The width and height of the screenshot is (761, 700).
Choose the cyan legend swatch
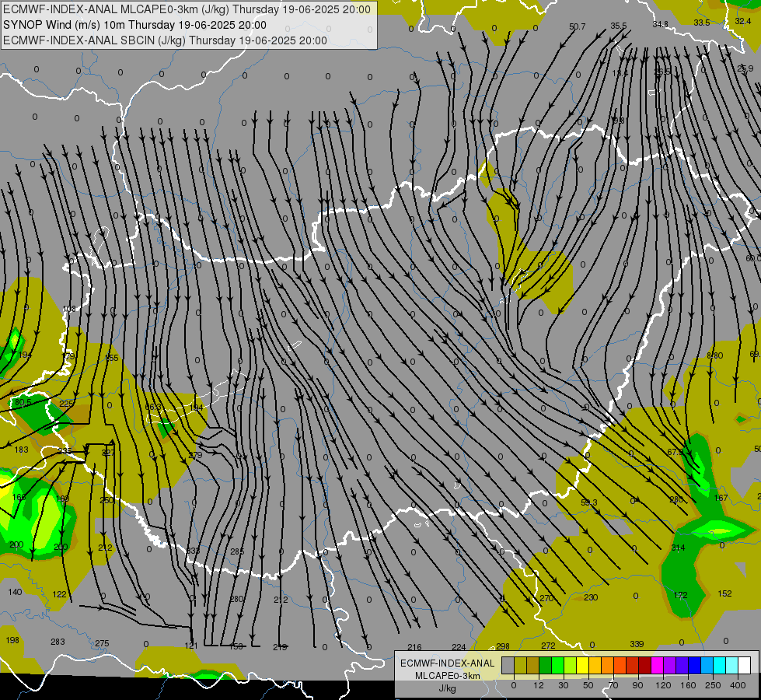click(721, 665)
